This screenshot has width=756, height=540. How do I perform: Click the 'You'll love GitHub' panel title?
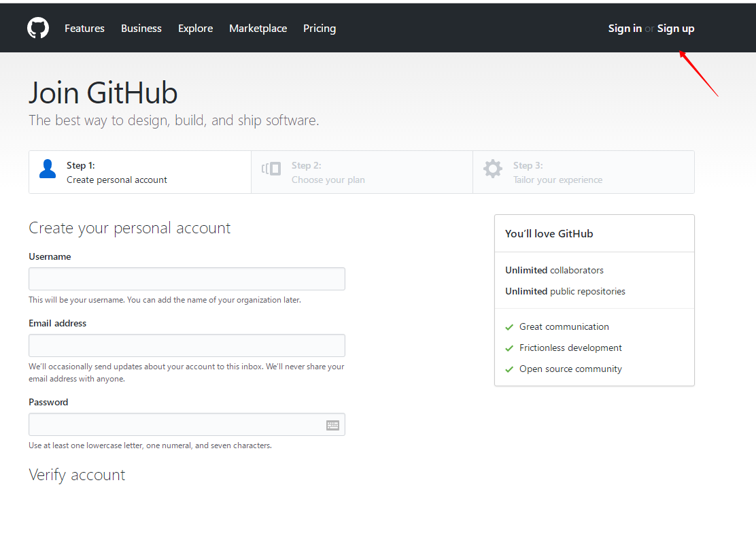[549, 234]
